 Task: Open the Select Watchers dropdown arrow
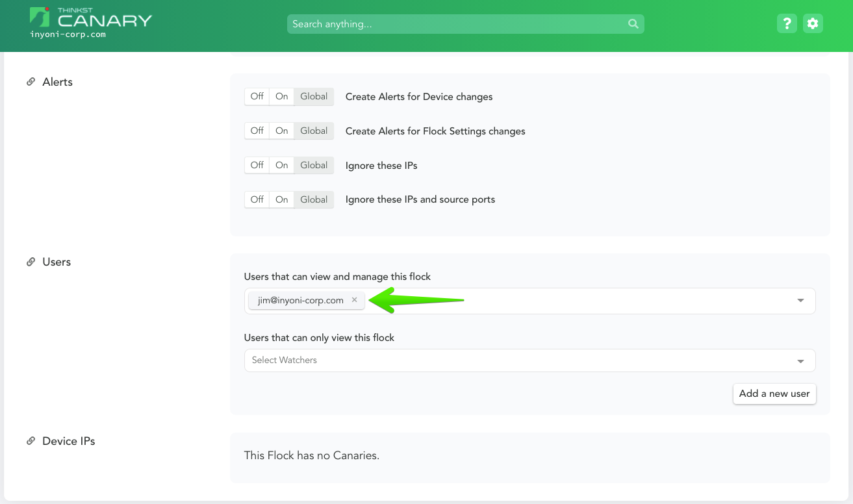click(800, 360)
